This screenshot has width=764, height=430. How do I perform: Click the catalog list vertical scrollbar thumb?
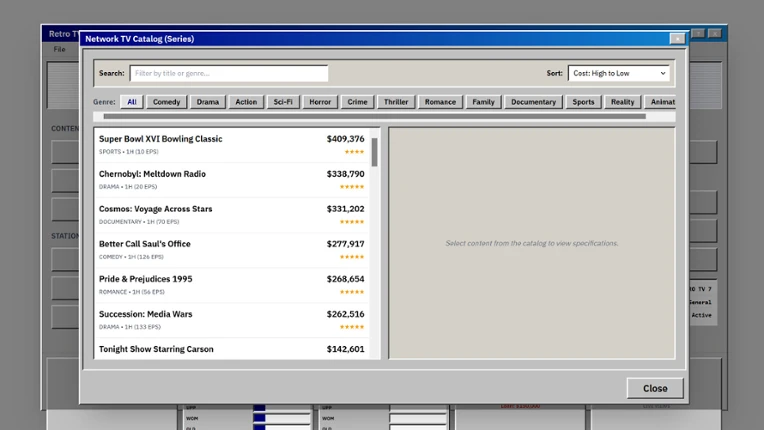(374, 152)
